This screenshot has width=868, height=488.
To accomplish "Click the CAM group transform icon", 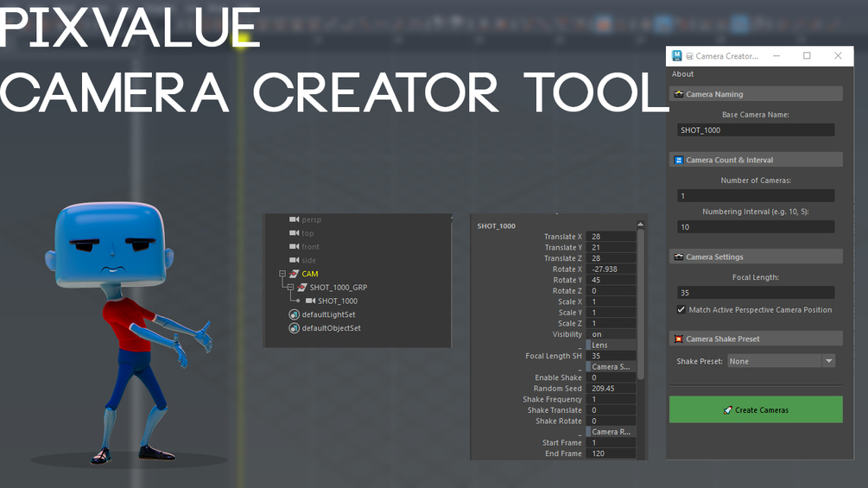I will tap(294, 274).
